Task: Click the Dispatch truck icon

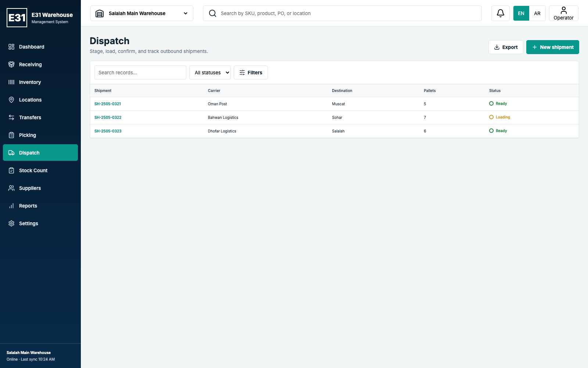Action: [11, 153]
